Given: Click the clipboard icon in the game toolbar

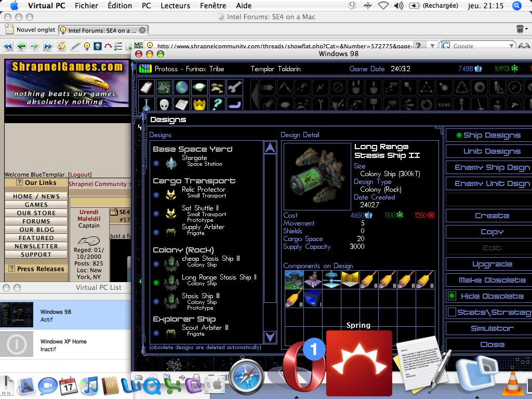Looking at the screenshot, I should tap(147, 87).
